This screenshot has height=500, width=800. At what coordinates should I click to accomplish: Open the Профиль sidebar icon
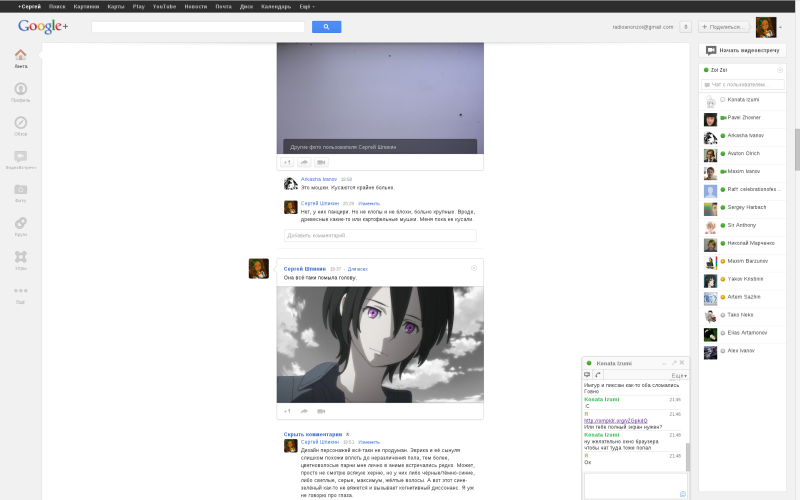click(20, 89)
